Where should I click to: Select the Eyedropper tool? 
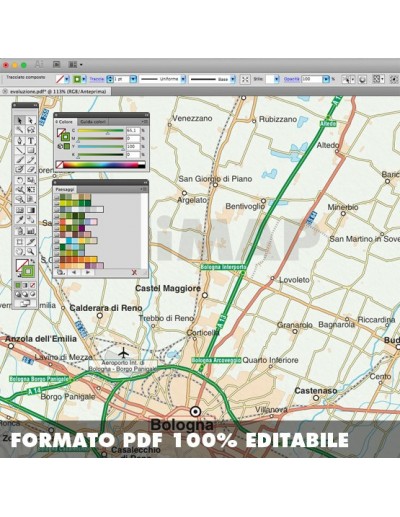tap(20, 220)
